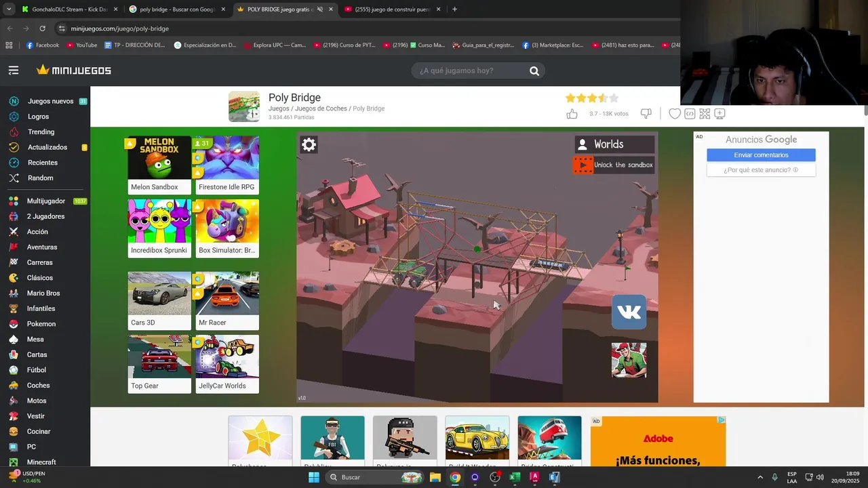Open JellyCar Worlds thumbnail

pos(227,364)
